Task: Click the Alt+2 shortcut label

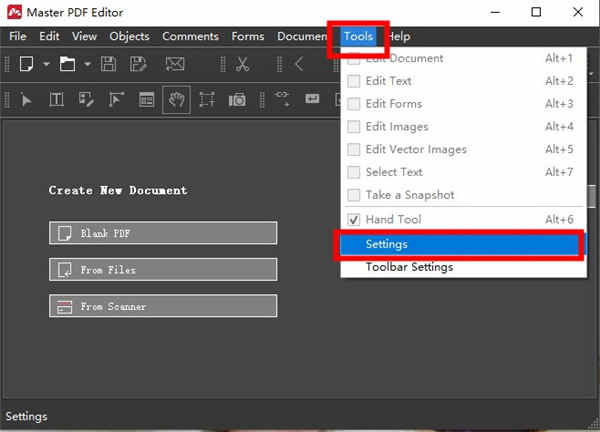Action: click(559, 81)
